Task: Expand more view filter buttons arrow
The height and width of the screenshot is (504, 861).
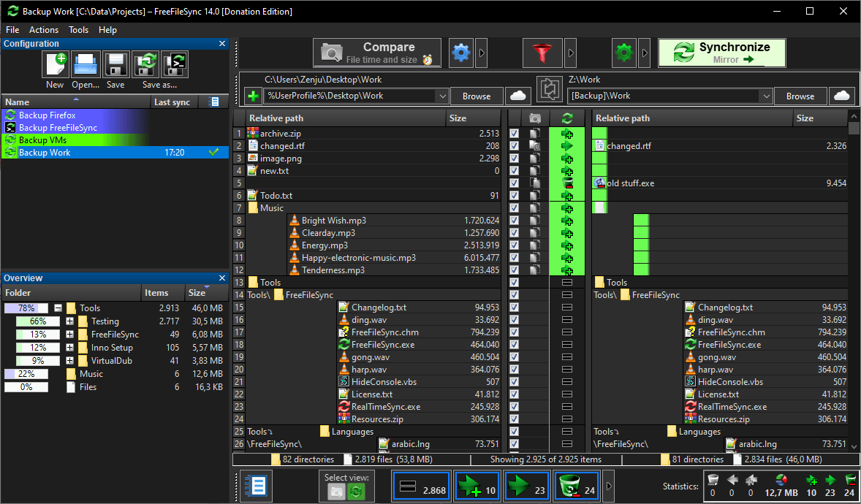Action: pyautogui.click(x=608, y=486)
